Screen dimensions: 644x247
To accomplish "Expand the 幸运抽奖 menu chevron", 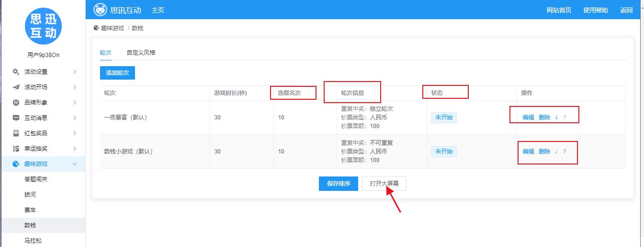I will [75, 149].
